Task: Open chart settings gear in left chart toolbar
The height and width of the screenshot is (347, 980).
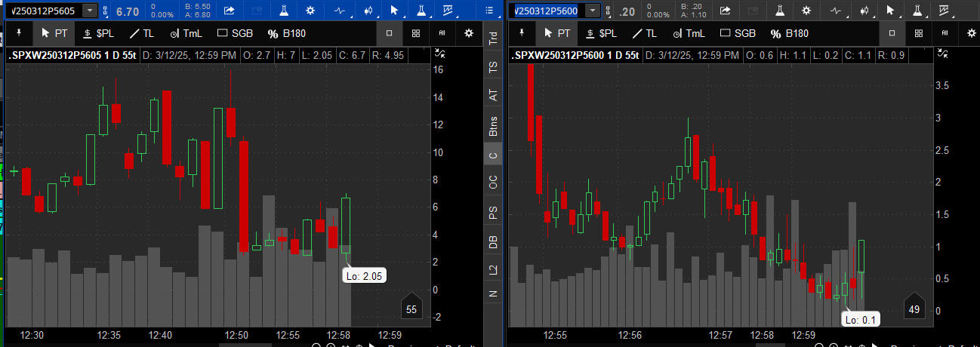Action: point(311,11)
